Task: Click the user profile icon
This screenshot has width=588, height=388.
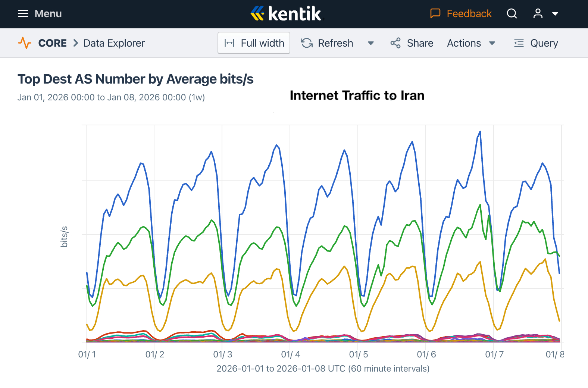Action: click(x=538, y=14)
